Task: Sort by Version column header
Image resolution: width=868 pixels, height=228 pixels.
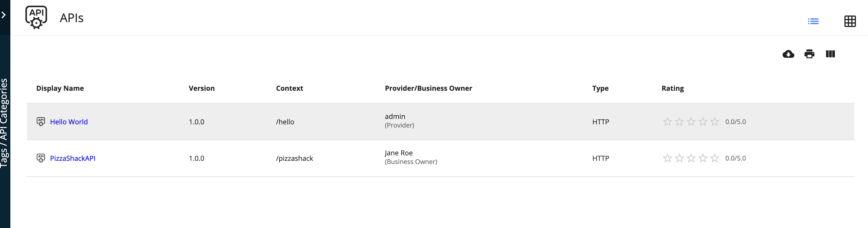Action: (201, 88)
